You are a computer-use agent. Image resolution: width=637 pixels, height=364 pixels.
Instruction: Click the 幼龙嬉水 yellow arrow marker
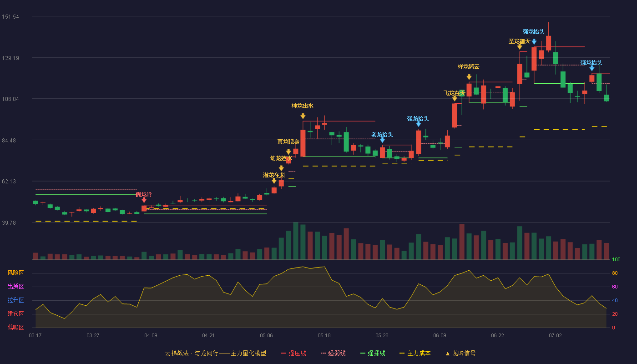coord(281,168)
